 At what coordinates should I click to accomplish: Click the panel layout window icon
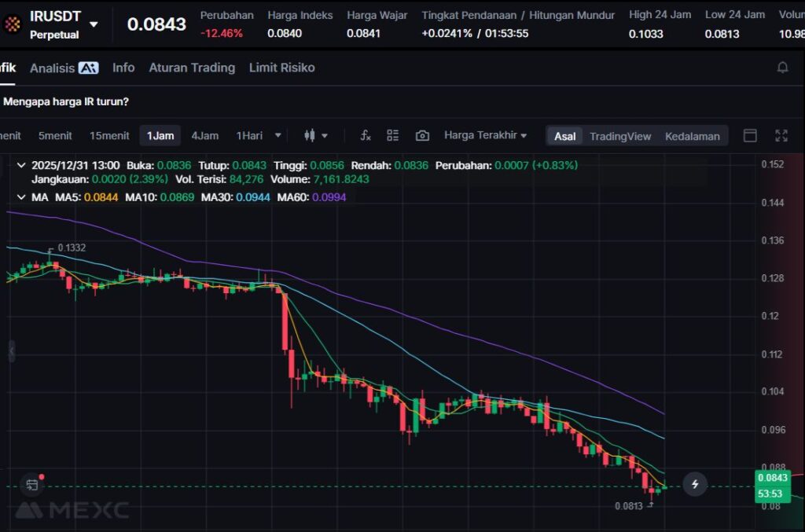(750, 135)
